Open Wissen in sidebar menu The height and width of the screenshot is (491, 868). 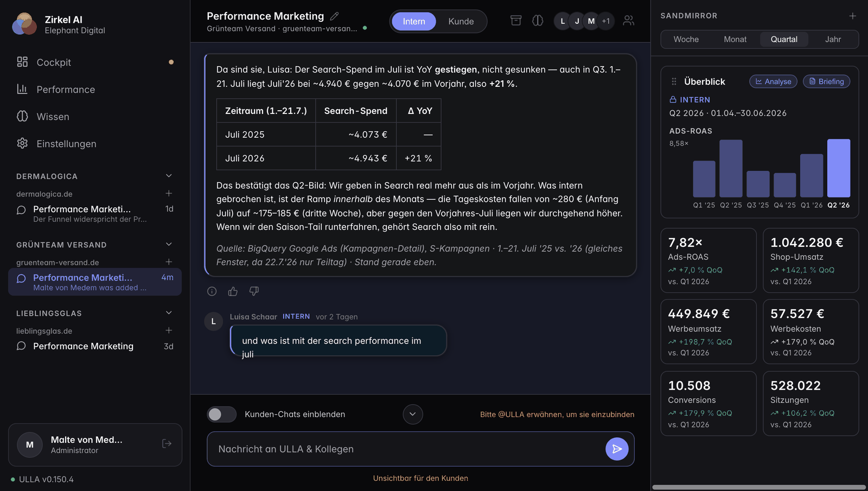(x=95, y=116)
